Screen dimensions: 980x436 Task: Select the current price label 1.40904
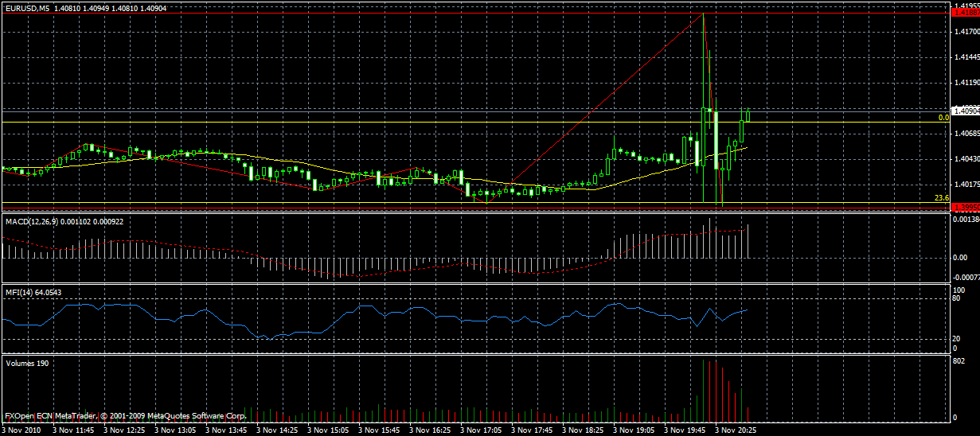[966, 111]
